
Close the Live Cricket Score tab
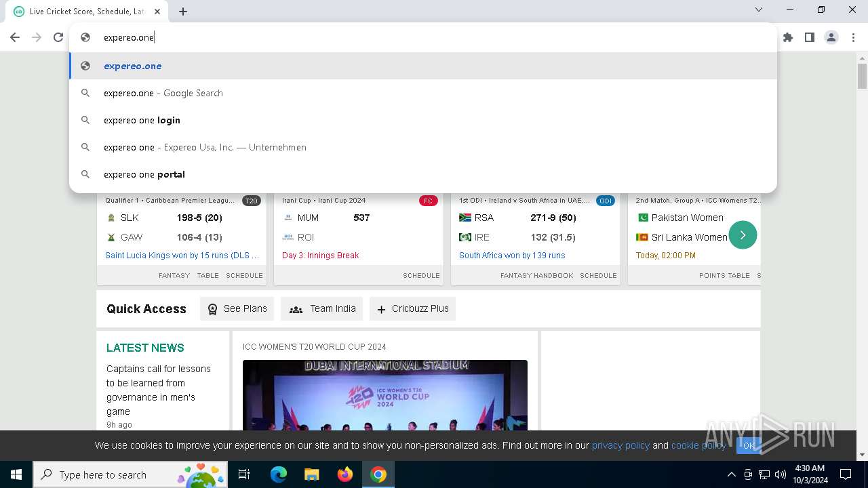157,12
